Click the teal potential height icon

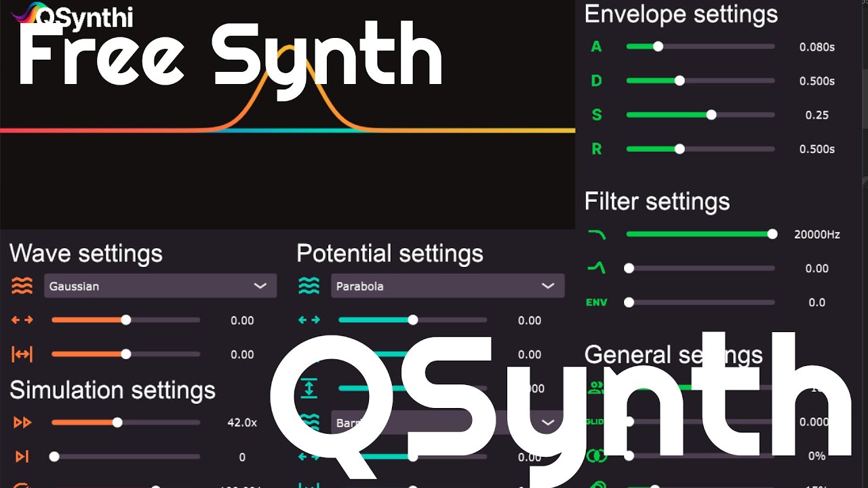(309, 388)
